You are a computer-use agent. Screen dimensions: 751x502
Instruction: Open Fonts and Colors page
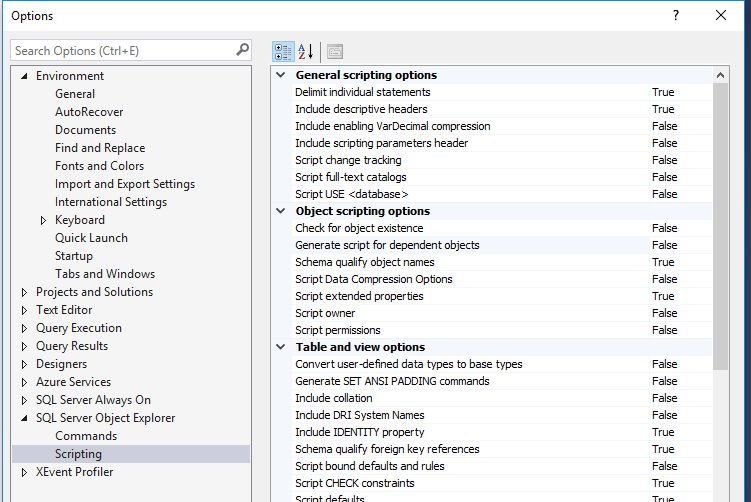pos(100,166)
